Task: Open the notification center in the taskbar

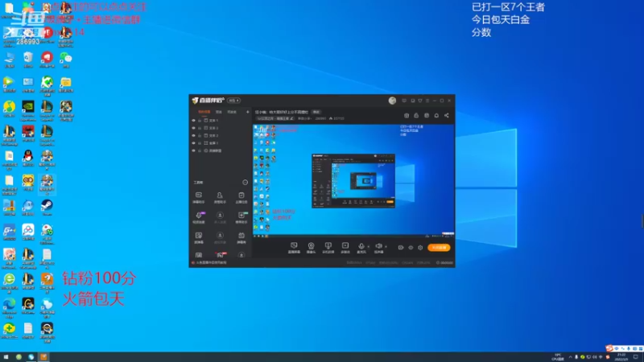Action: (636, 357)
